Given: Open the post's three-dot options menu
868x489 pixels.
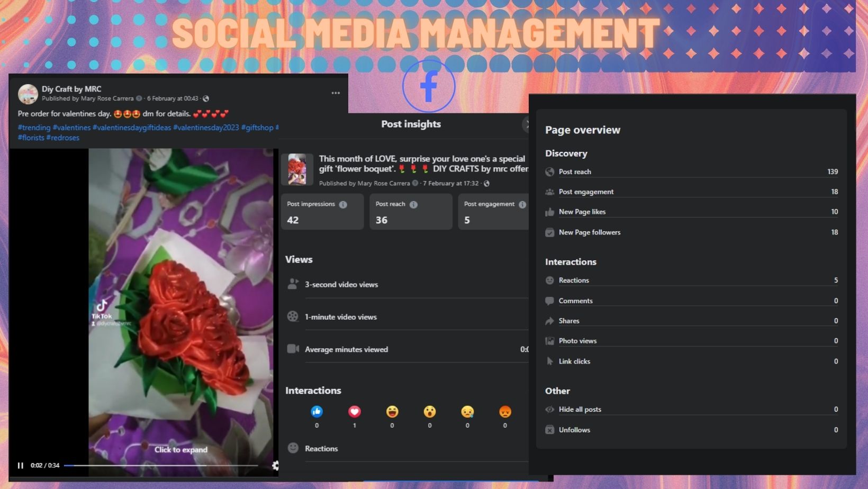Looking at the screenshot, I should [x=336, y=93].
